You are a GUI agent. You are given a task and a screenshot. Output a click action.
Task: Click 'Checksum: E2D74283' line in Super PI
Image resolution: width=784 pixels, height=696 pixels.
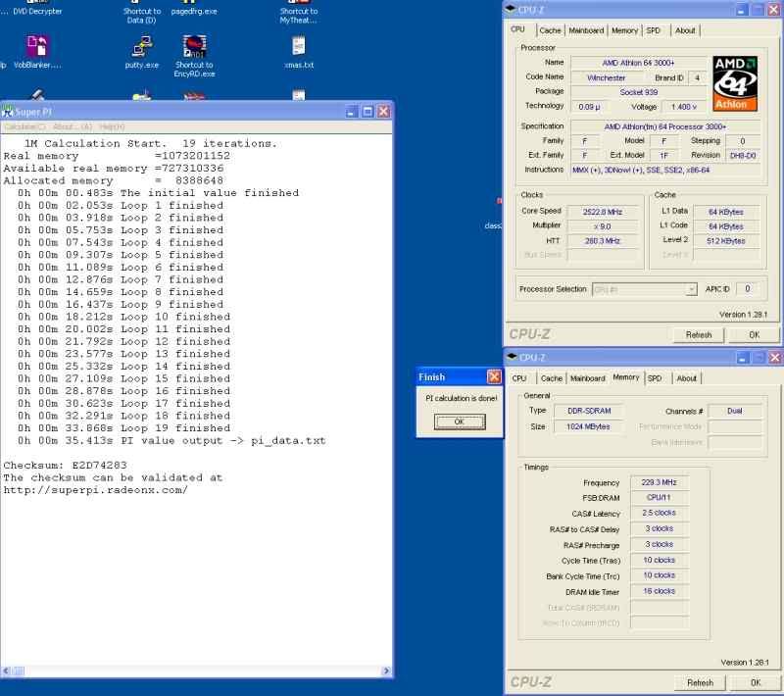point(65,465)
